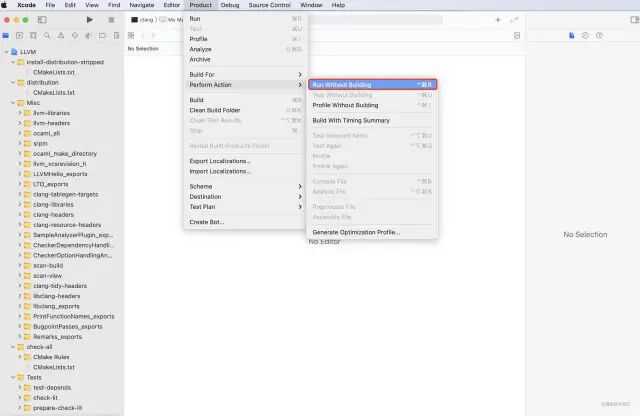This screenshot has height=416, width=640.
Task: Open the File menu
Action: [x=50, y=5]
